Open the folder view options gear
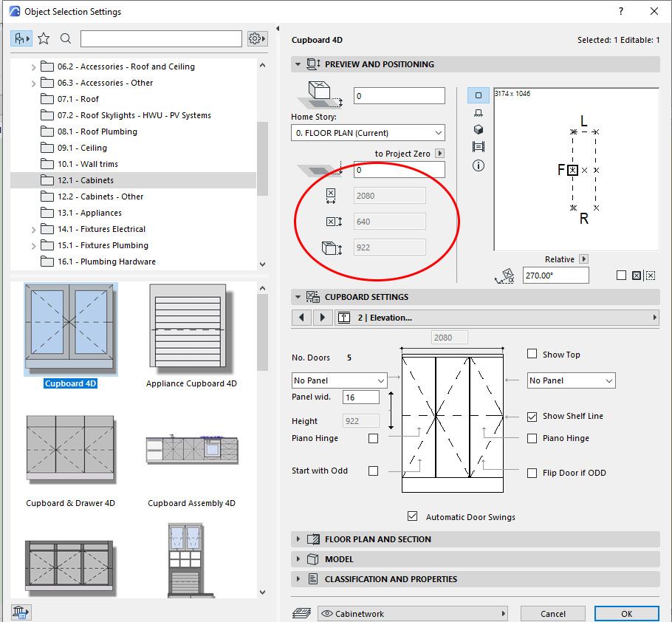Image resolution: width=672 pixels, height=622 pixels. (256, 38)
